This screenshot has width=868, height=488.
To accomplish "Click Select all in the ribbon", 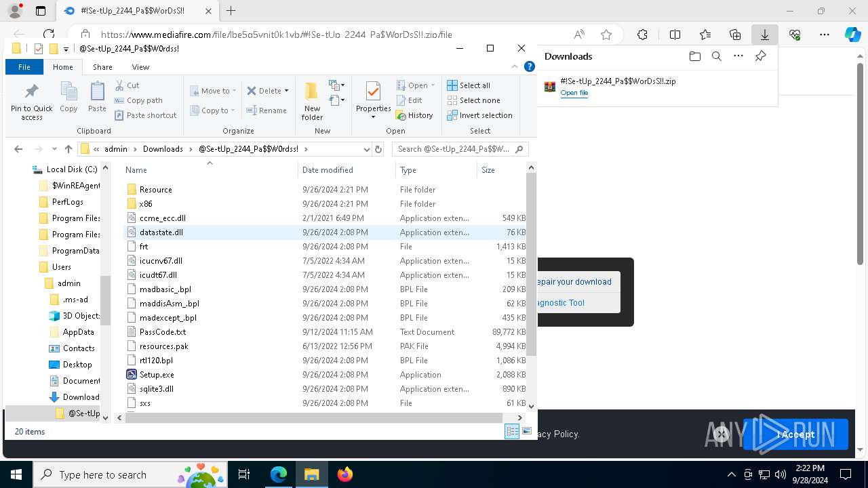I will tap(469, 85).
